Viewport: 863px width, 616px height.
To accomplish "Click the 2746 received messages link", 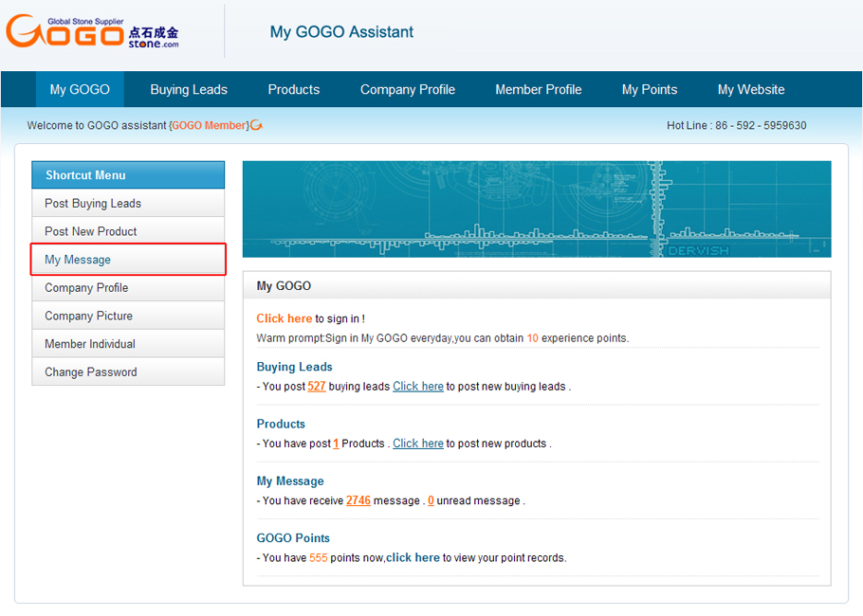I will pos(358,500).
